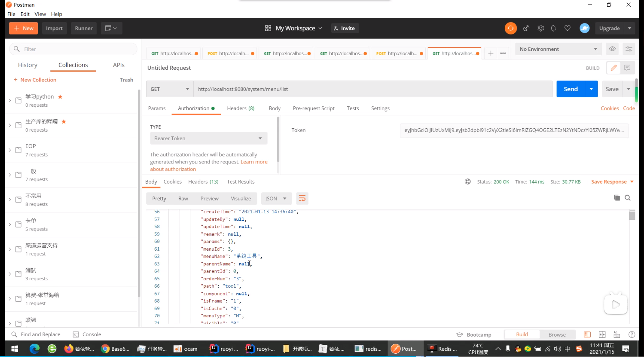This screenshot has width=644, height=357.
Task: Open the user avatar menu
Action: coord(584,28)
